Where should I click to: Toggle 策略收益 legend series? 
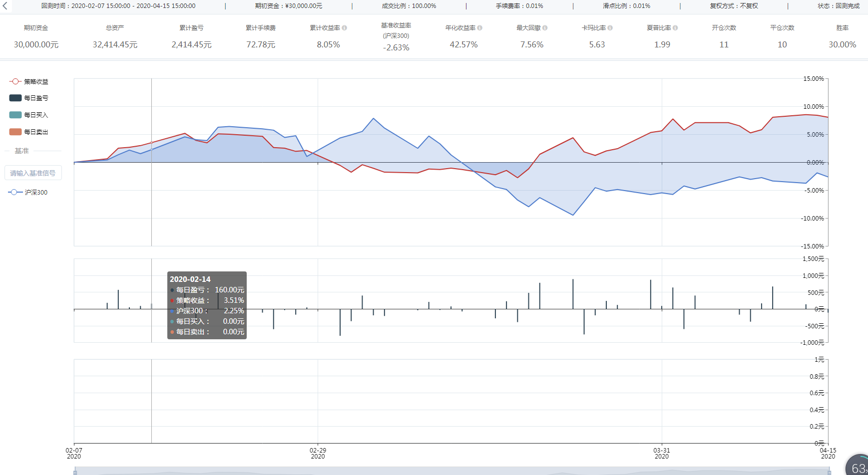point(29,81)
